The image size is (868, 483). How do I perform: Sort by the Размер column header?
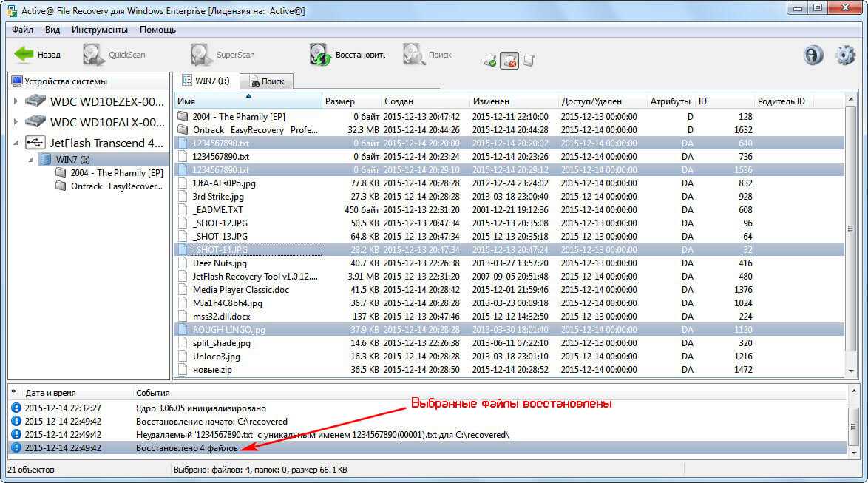click(x=351, y=101)
